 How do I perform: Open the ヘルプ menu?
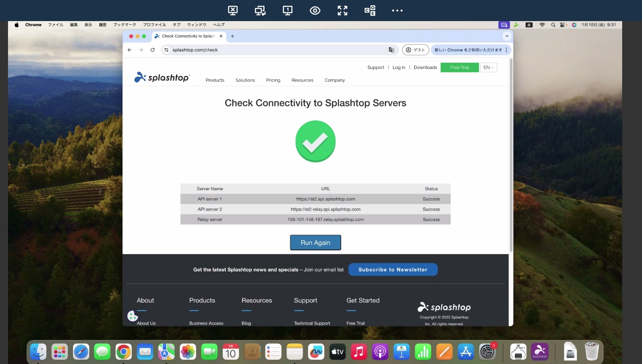pos(219,25)
